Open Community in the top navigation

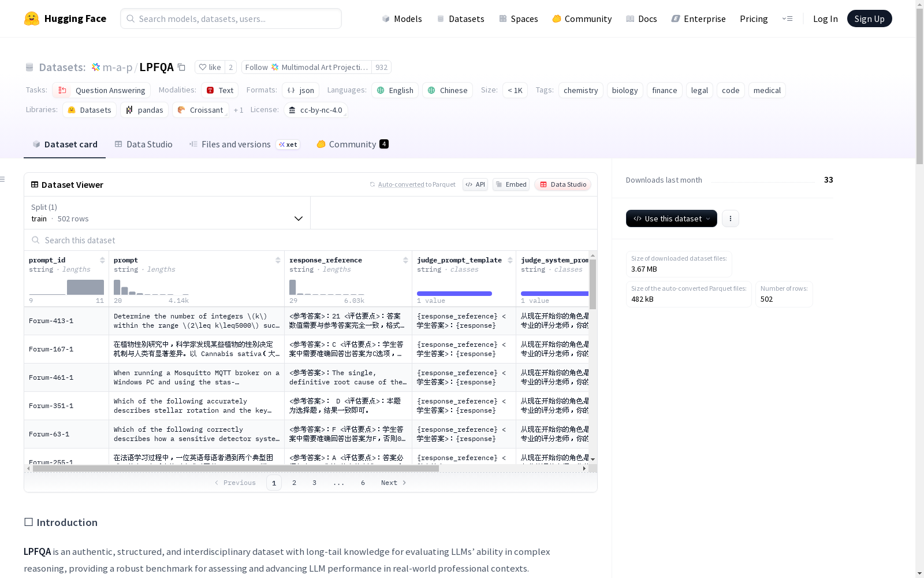pos(582,18)
